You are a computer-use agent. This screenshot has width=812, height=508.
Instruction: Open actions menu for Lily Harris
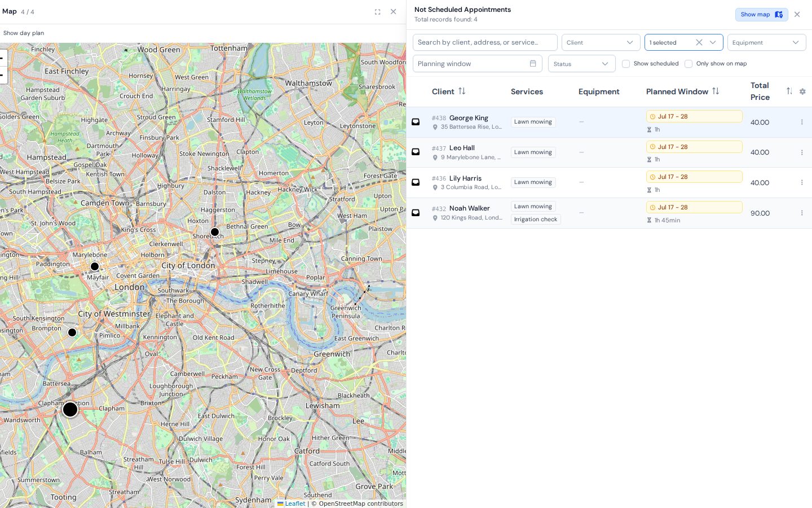(802, 182)
